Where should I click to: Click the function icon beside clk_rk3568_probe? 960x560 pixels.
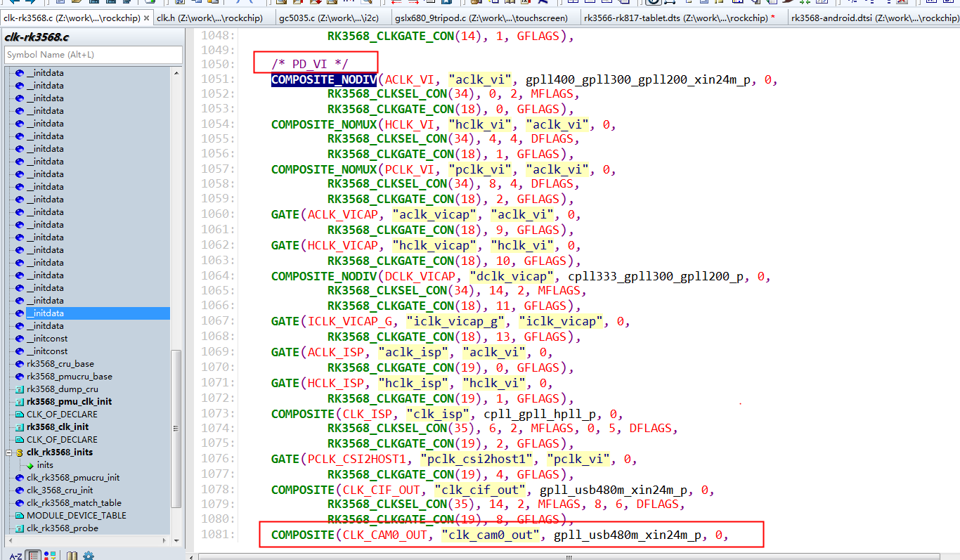click(x=20, y=528)
